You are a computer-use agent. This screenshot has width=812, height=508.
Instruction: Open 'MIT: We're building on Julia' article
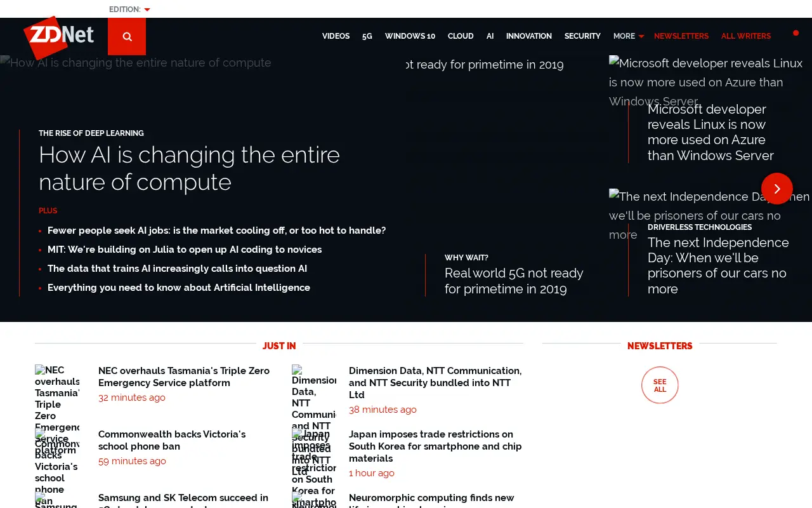pos(185,250)
